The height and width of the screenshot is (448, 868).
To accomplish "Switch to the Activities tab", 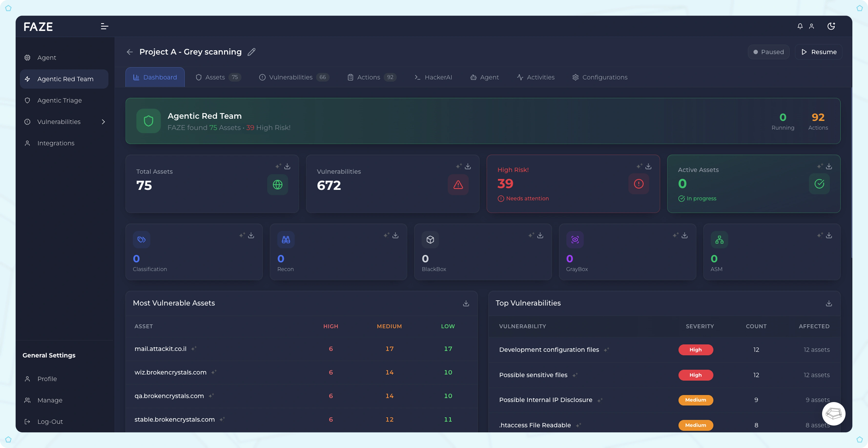I will pos(536,77).
